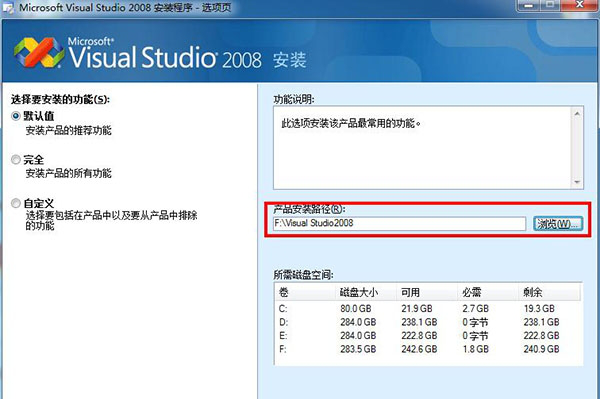
Task: Click the 19.3 GB remaining cell
Action: pos(539,308)
